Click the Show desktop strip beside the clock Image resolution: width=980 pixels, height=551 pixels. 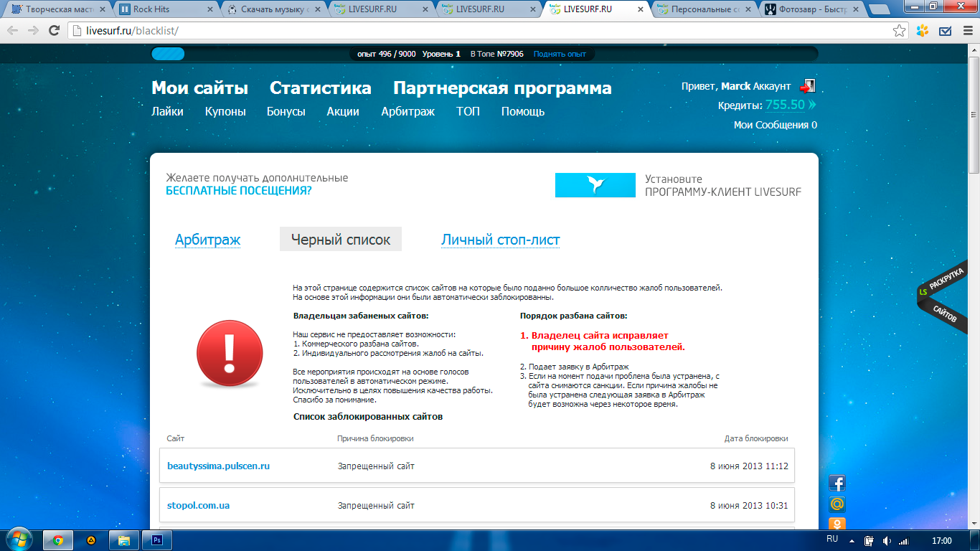(975, 540)
